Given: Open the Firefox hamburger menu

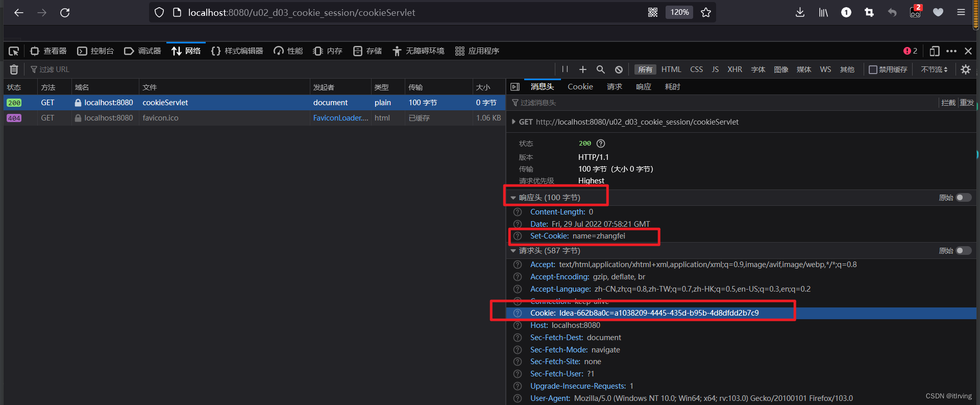Looking at the screenshot, I should click(961, 12).
